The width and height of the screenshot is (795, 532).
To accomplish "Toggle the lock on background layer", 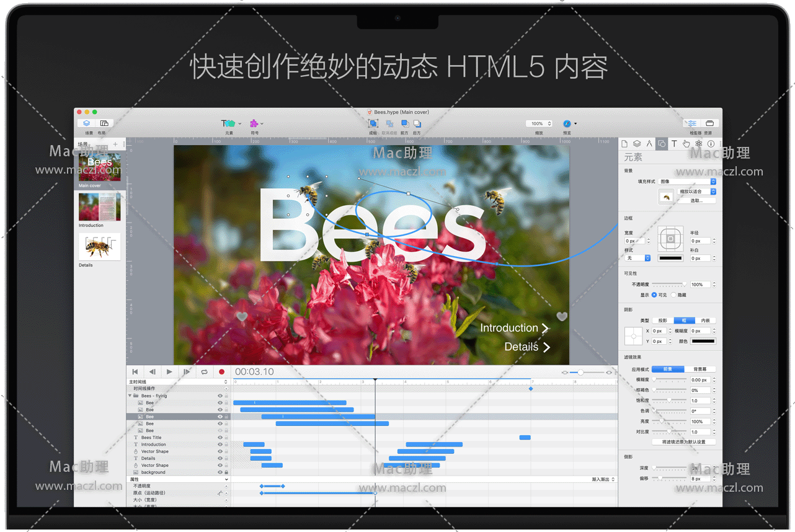I will [226, 472].
